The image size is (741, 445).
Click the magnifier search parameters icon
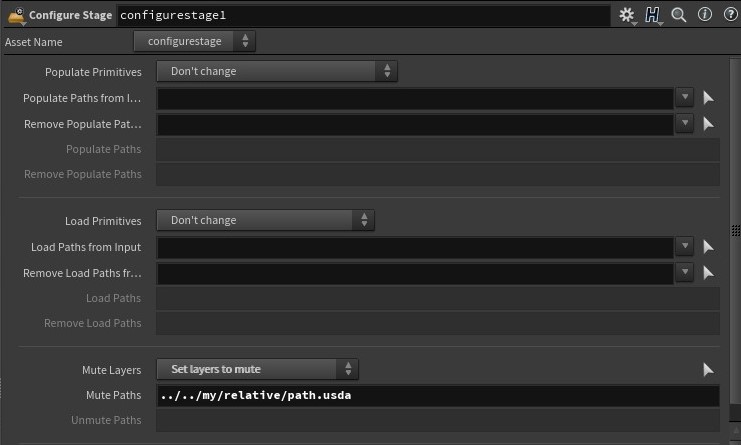(x=679, y=15)
